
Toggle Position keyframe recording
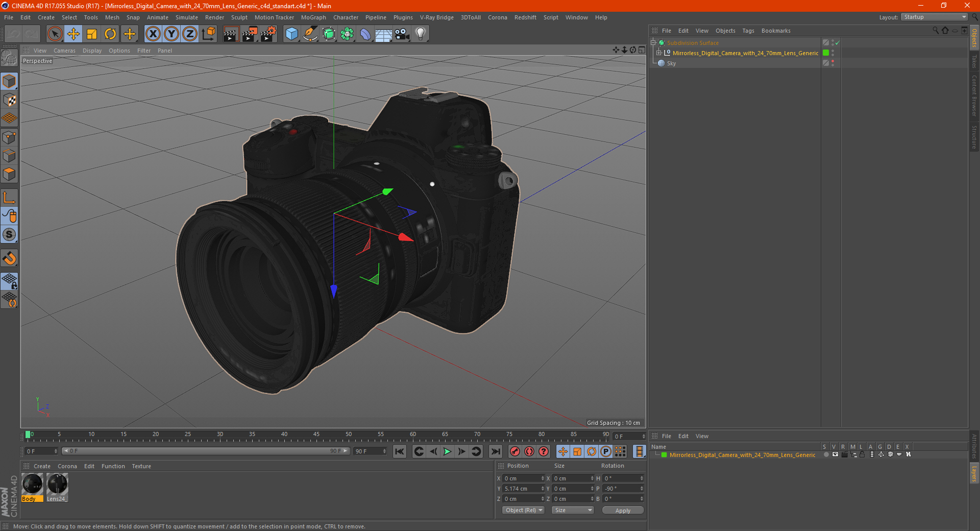(563, 451)
